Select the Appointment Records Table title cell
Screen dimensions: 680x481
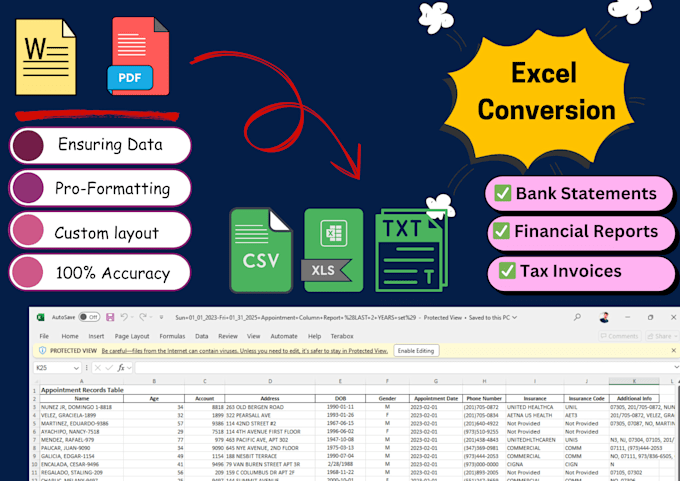(82, 390)
